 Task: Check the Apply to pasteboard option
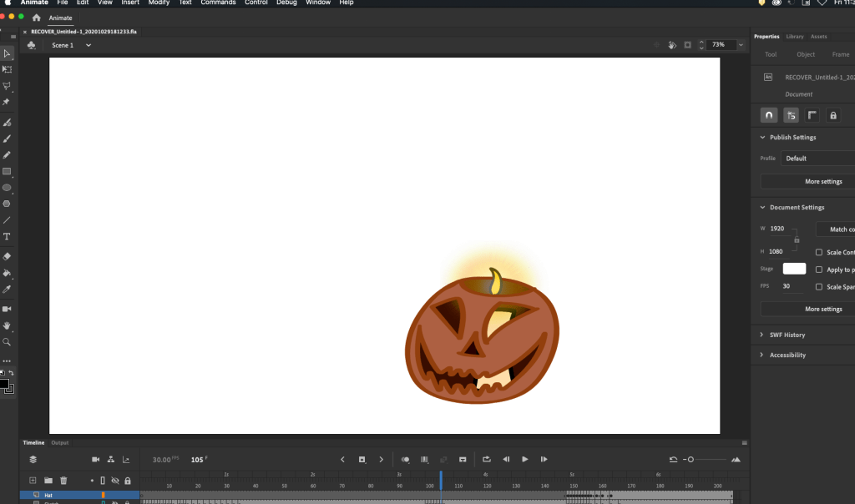(x=818, y=270)
